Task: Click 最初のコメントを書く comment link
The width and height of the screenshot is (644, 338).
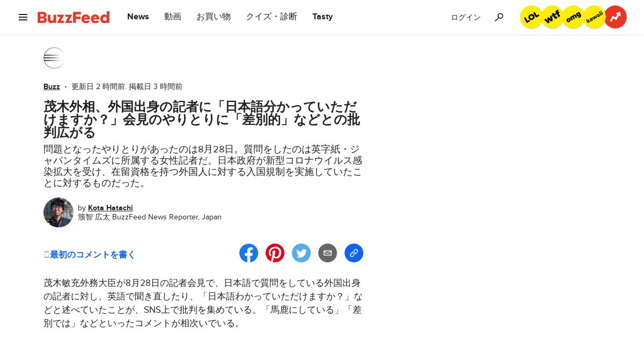Action: pos(90,254)
